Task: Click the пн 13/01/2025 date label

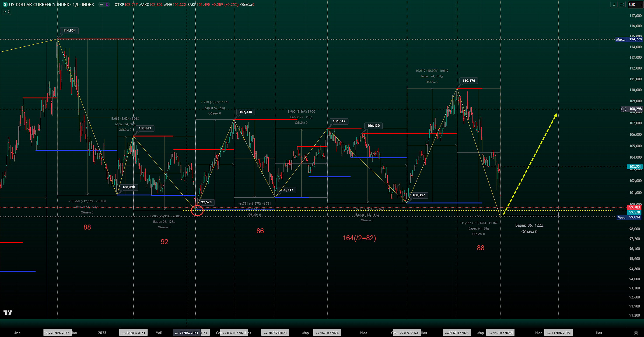Action: click(x=457, y=333)
